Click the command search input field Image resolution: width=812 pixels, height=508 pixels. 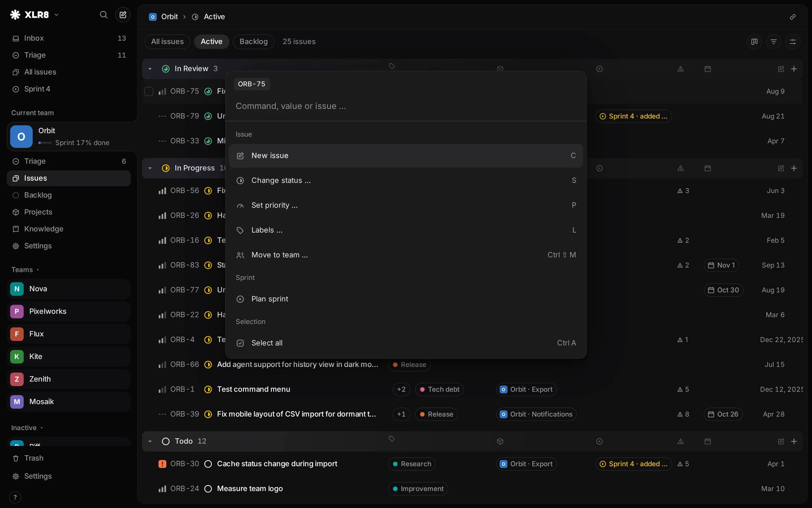click(406, 106)
